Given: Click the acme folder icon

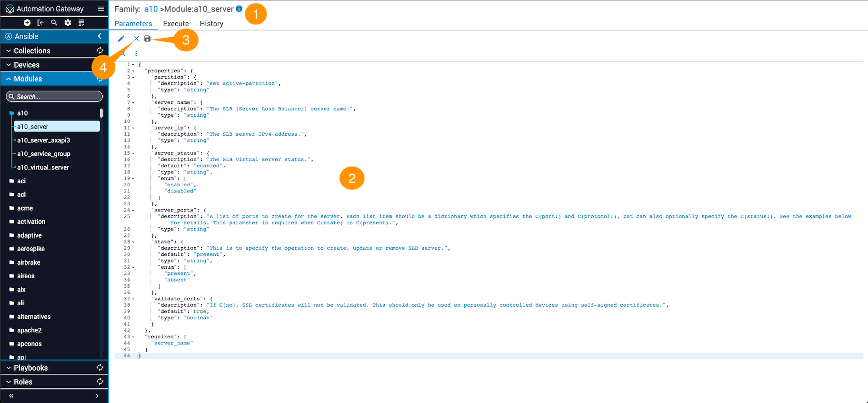Looking at the screenshot, I should [12, 208].
